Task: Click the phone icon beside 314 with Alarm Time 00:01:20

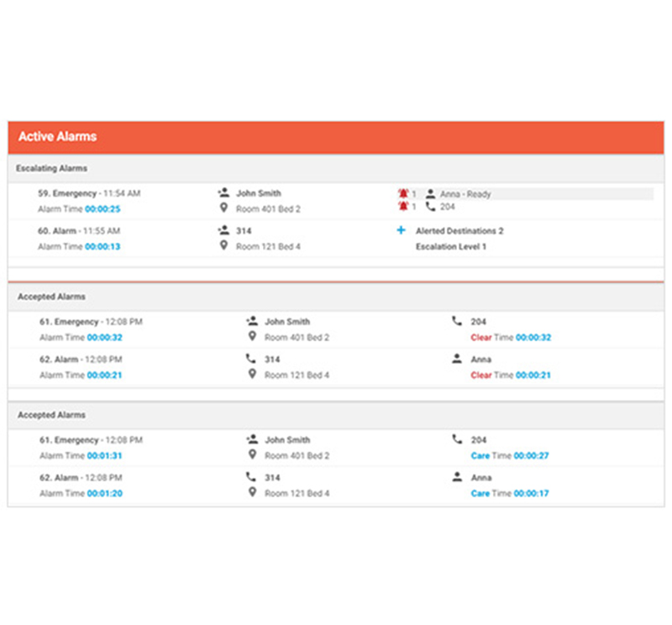Action: [250, 477]
